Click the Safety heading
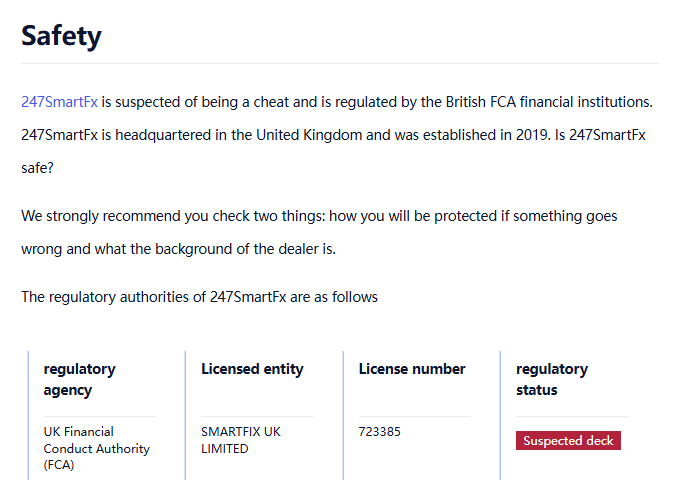 61,36
